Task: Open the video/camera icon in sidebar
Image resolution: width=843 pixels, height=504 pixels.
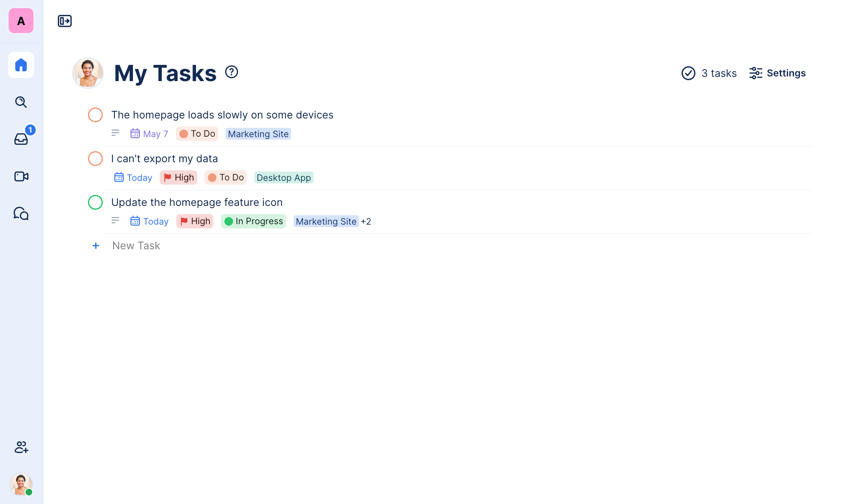Action: pos(22,176)
